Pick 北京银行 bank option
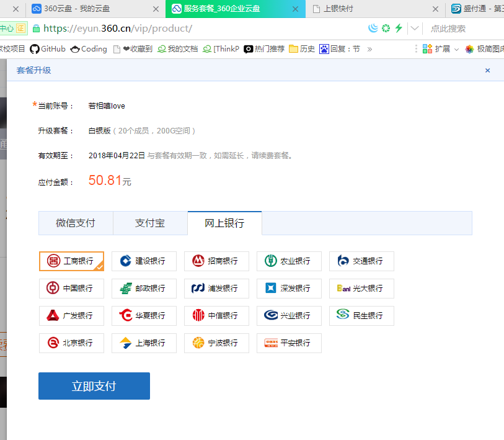This screenshot has height=440, width=504. pyautogui.click(x=71, y=343)
